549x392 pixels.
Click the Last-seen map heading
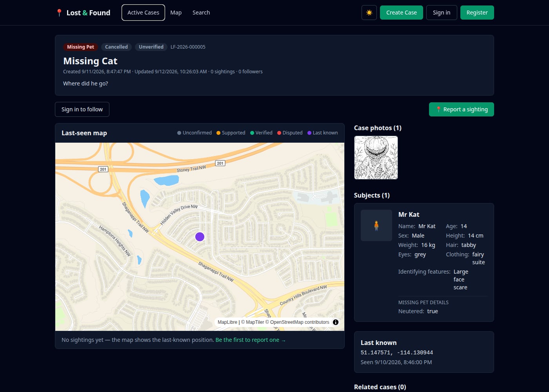[x=84, y=133]
